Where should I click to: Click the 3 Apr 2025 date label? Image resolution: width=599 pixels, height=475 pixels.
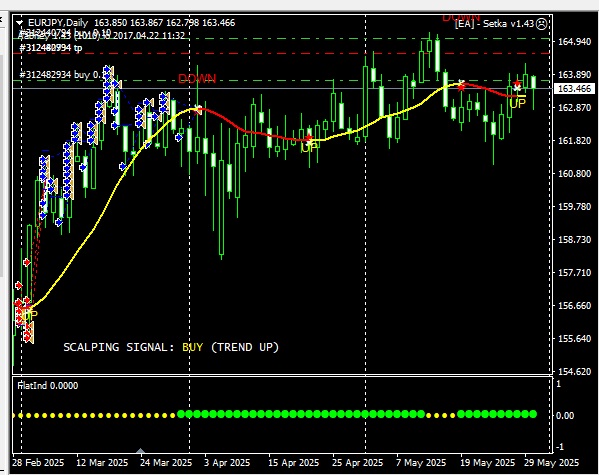227,463
